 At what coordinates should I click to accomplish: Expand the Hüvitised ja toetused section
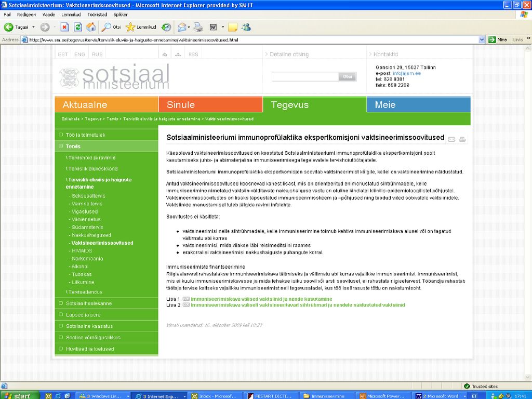click(61, 349)
